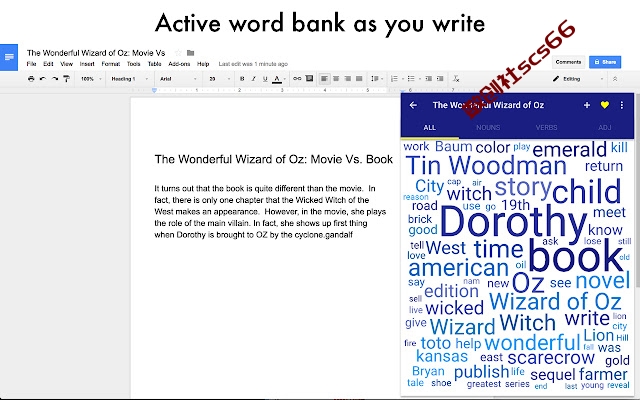Undo the last action

pyautogui.click(x=42, y=79)
